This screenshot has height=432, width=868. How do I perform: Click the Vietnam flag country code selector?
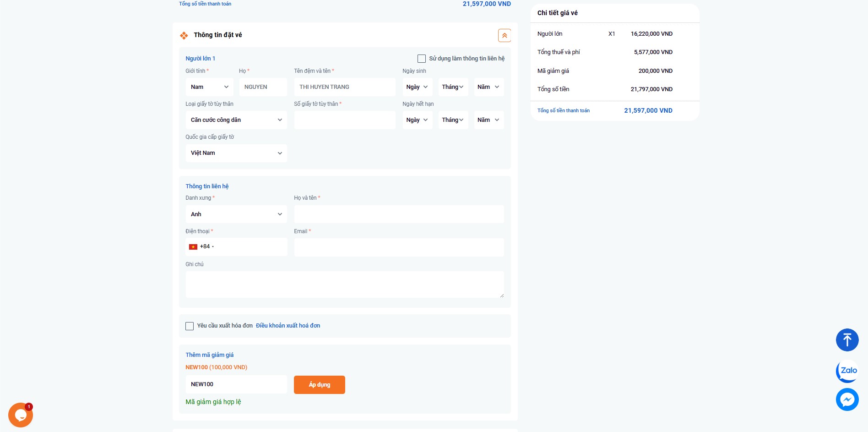tap(201, 247)
